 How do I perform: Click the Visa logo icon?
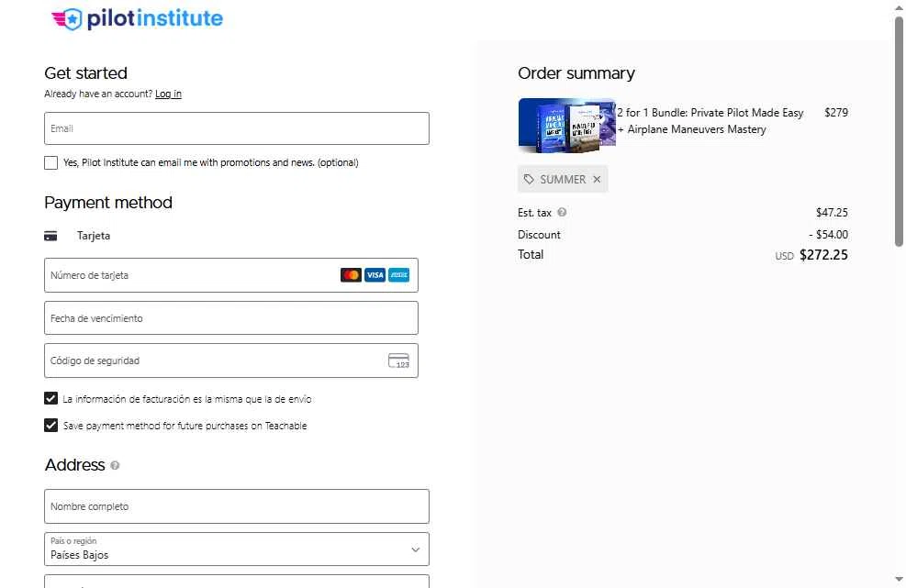point(375,275)
